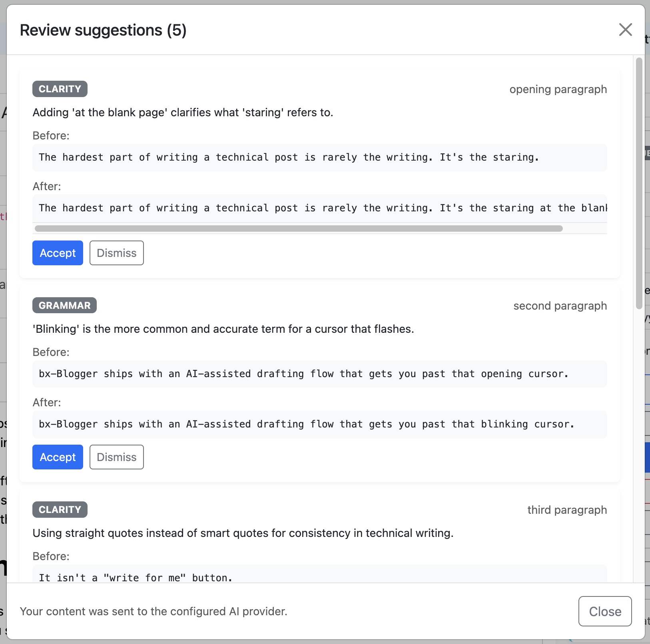The image size is (650, 644).
Task: Click the CLARITY badge on first suggestion
Action: pos(59,89)
